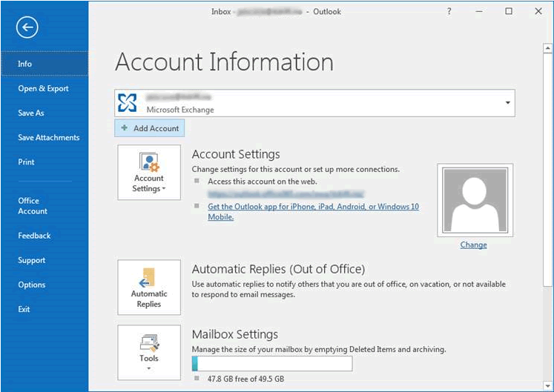This screenshot has height=392, width=554.
Task: Select the Info menu item
Action: tap(45, 64)
